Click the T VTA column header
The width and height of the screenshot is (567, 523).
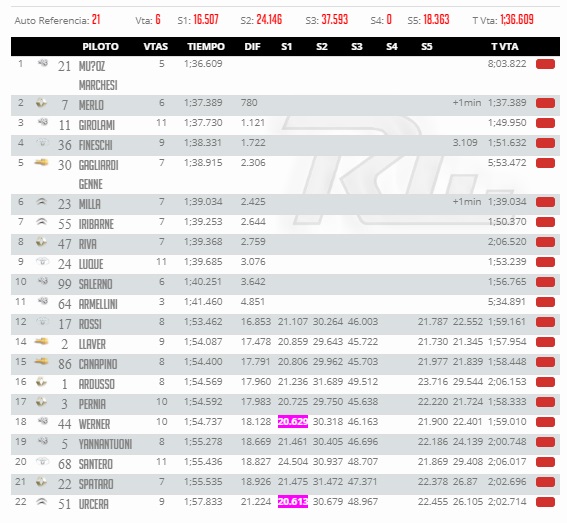click(x=504, y=47)
